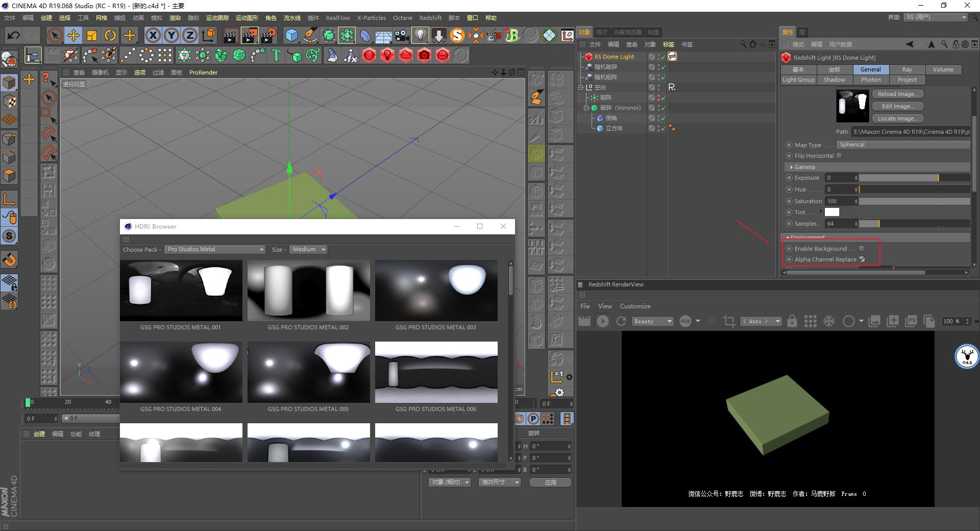Click the Render to Picture Viewer icon
Screen dimensions: 980x531
pyautogui.click(x=250, y=35)
